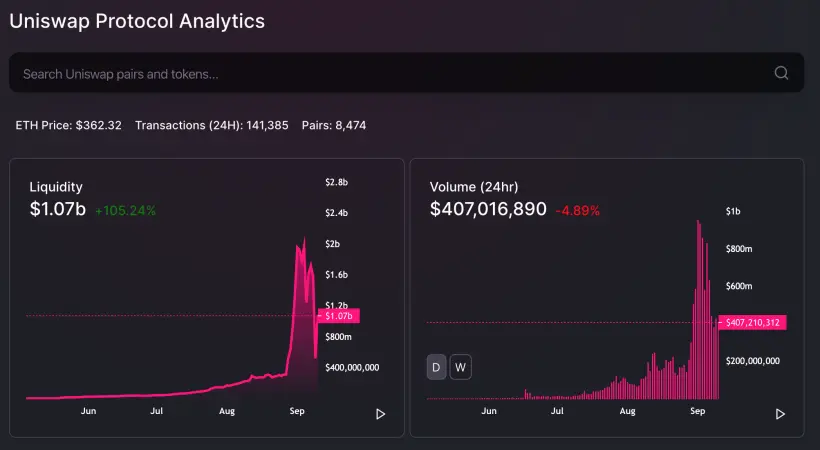Click the Uniswap Protocol Analytics title
Image resolution: width=820 pixels, height=450 pixels.
click(x=137, y=21)
